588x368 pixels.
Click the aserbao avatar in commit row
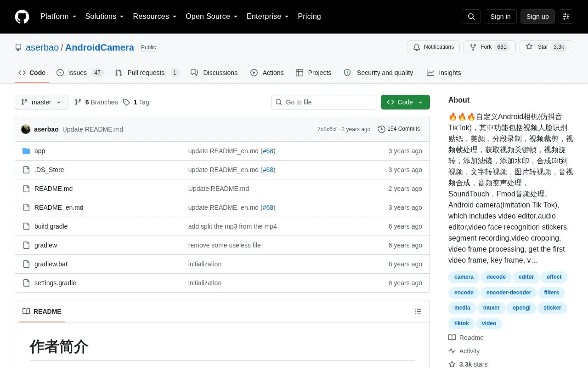click(26, 129)
